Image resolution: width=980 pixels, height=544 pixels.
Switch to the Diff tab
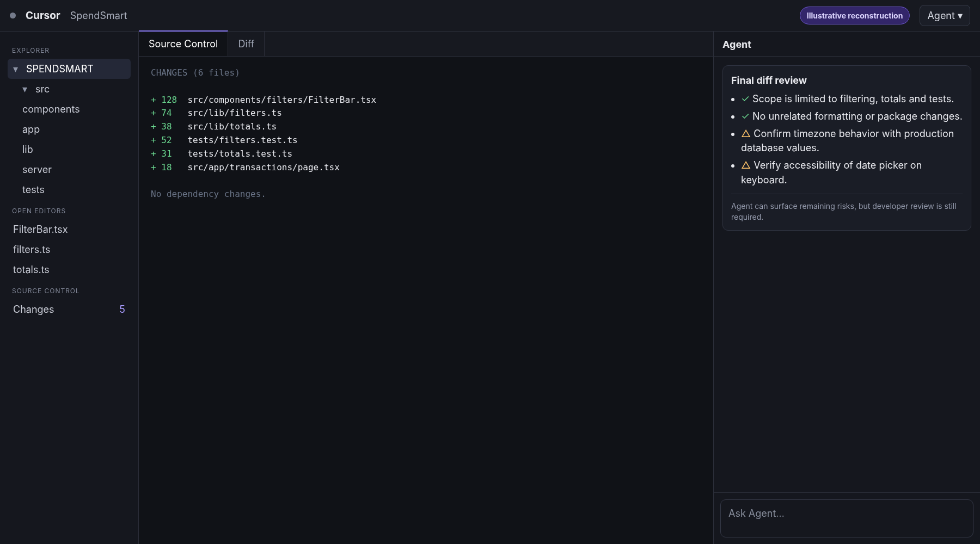pos(246,44)
